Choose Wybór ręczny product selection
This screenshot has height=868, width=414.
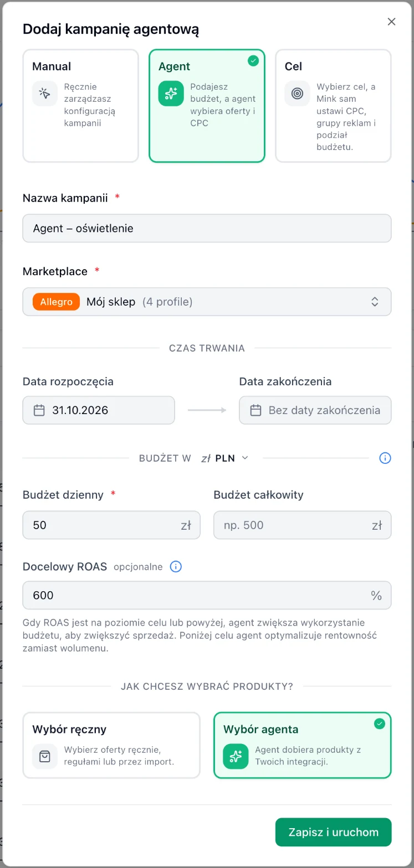pyautogui.click(x=111, y=745)
